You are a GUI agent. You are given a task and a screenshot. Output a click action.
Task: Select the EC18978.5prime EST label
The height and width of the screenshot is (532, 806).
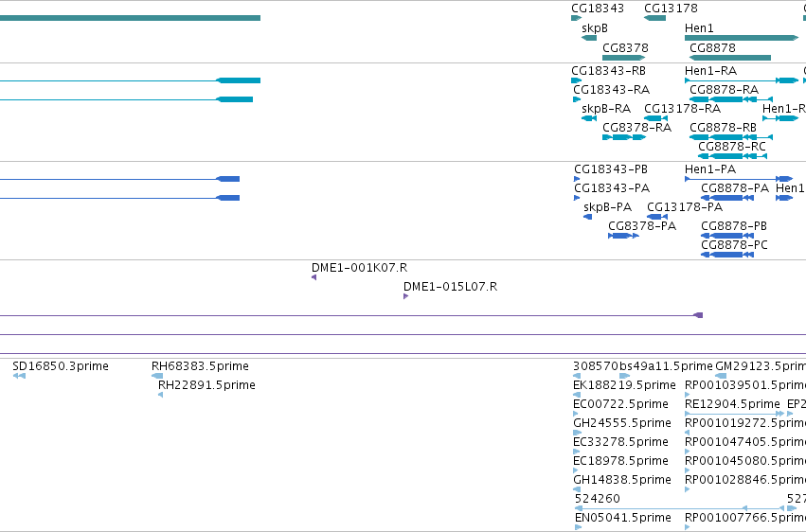(620, 461)
